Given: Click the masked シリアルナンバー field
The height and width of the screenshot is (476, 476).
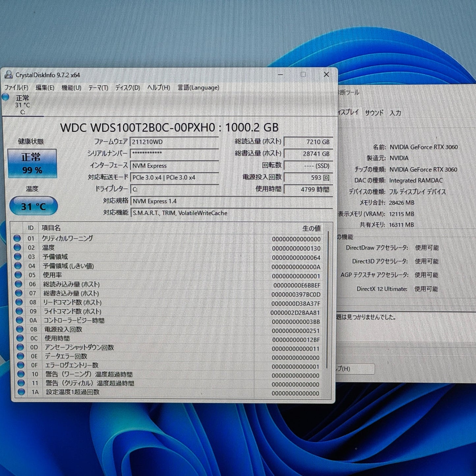Looking at the screenshot, I should pos(174,154).
